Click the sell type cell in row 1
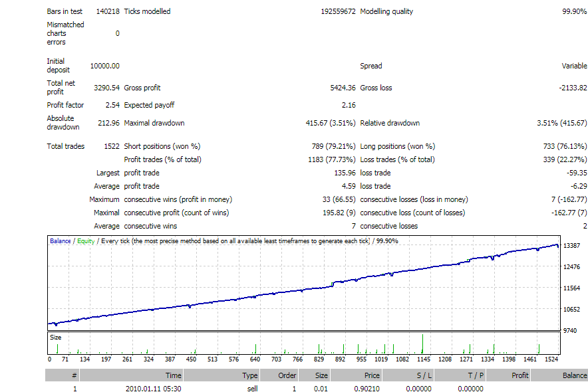 tap(252, 389)
